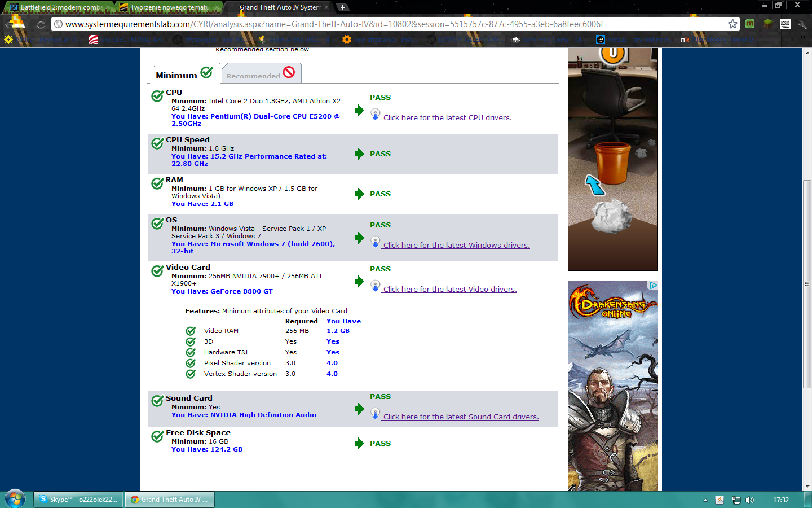Click the Minecraft grass block extension icon
812x508 pixels.
tap(767, 24)
